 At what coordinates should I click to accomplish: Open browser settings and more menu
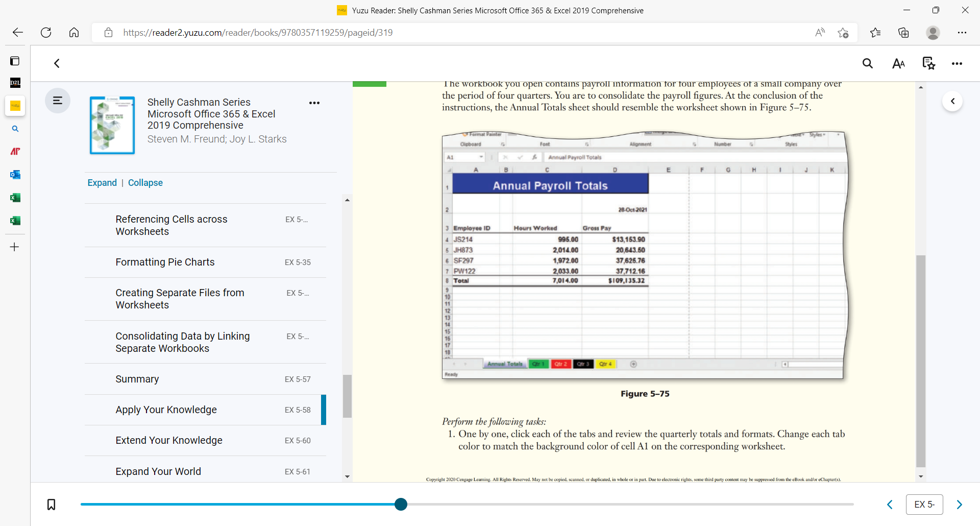(962, 33)
